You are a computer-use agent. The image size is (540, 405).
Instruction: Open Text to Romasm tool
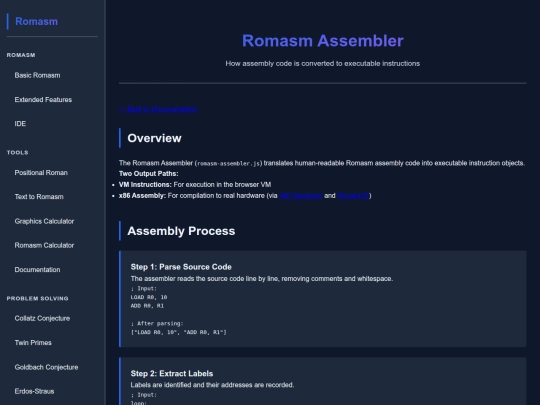click(39, 197)
